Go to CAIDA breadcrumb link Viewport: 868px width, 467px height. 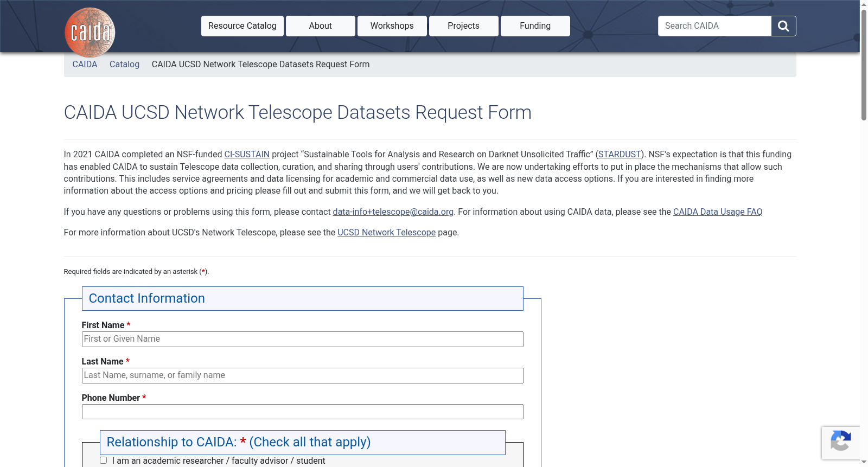pyautogui.click(x=85, y=65)
